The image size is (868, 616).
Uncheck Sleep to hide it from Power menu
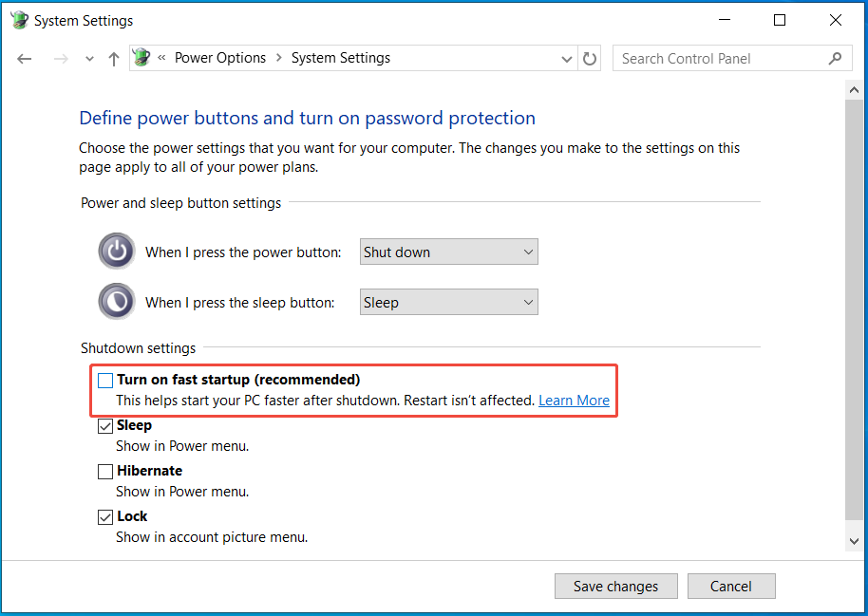click(x=105, y=425)
